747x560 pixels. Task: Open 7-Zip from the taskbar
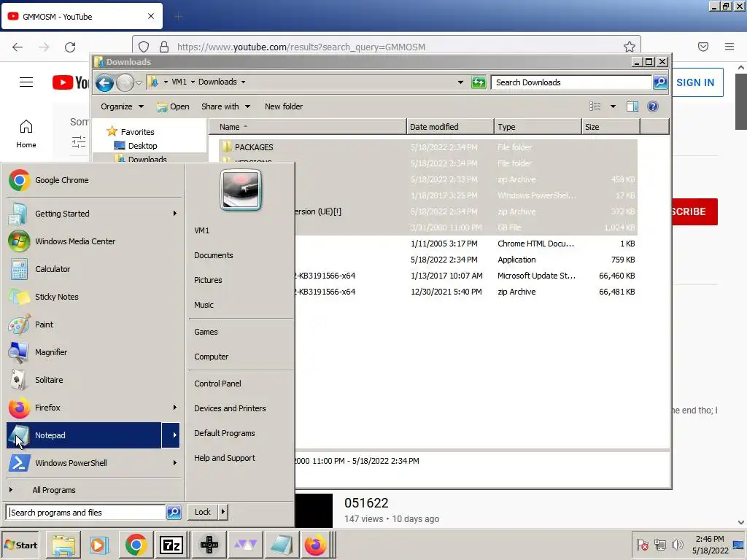[x=171, y=545]
